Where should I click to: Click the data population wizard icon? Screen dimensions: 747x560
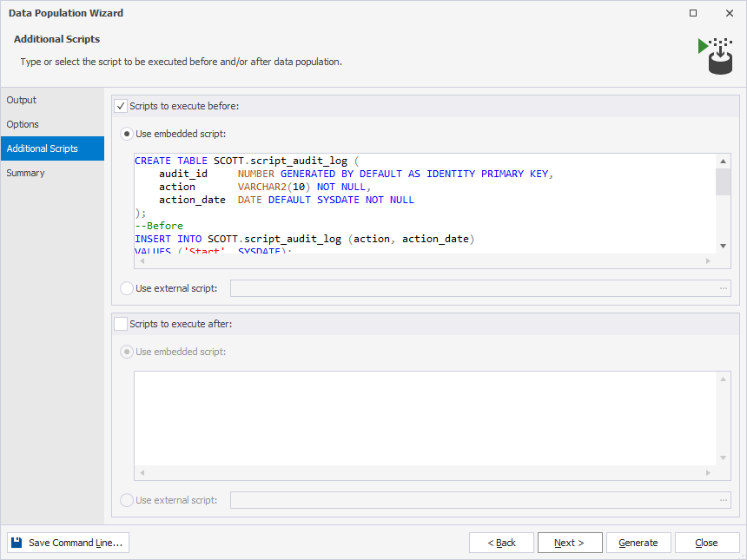pos(716,56)
